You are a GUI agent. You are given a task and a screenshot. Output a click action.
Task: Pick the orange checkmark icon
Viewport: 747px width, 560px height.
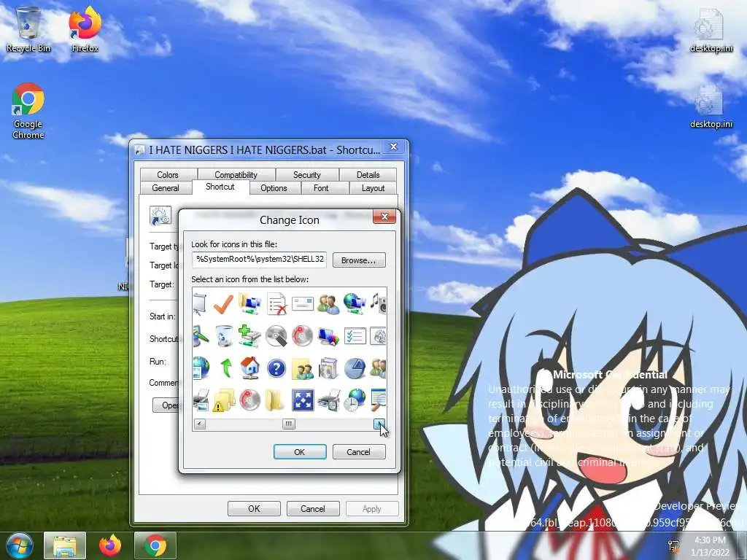[x=223, y=303]
